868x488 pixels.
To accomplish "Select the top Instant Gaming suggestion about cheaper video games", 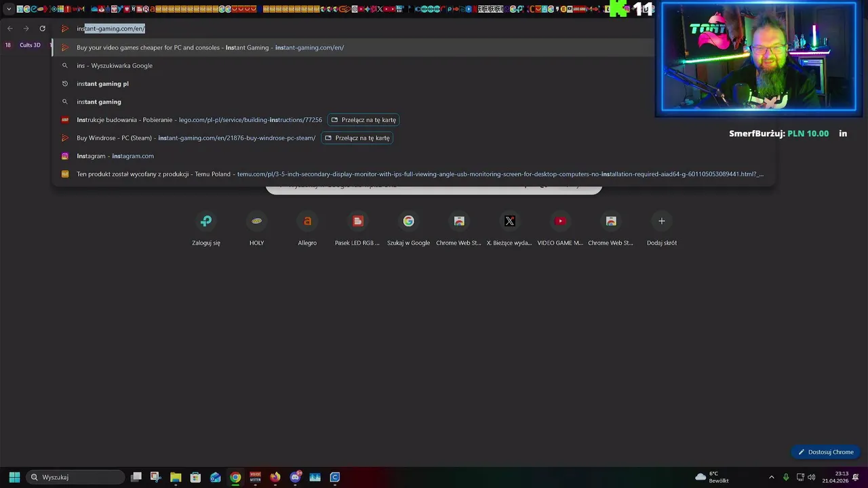I will coord(414,47).
